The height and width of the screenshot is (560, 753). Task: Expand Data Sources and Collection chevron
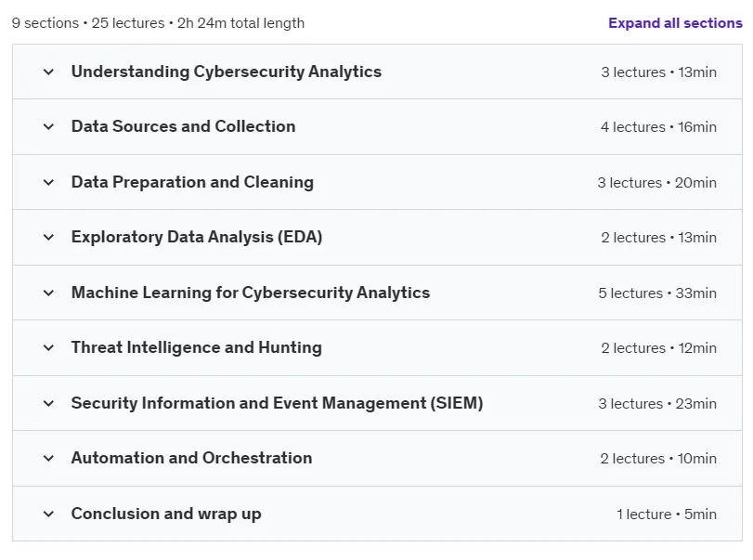tap(48, 127)
